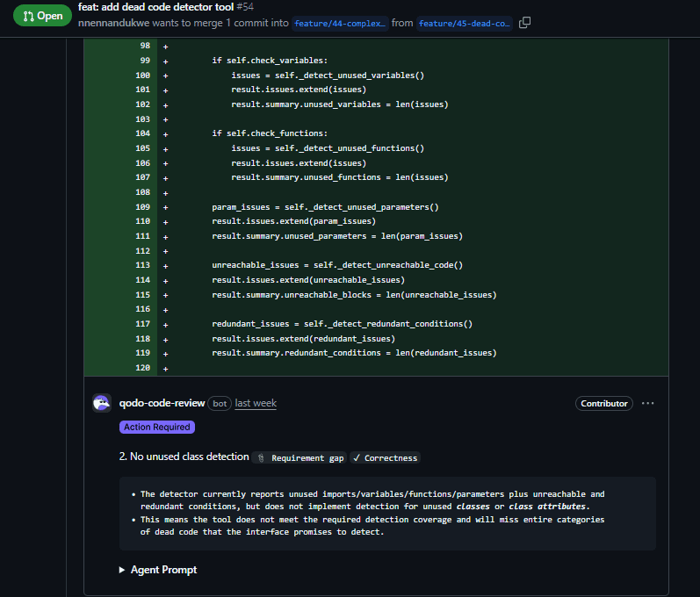The height and width of the screenshot is (597, 700).
Task: Click 'issues = self._detect_unused_functions()' line
Action: coord(328,148)
